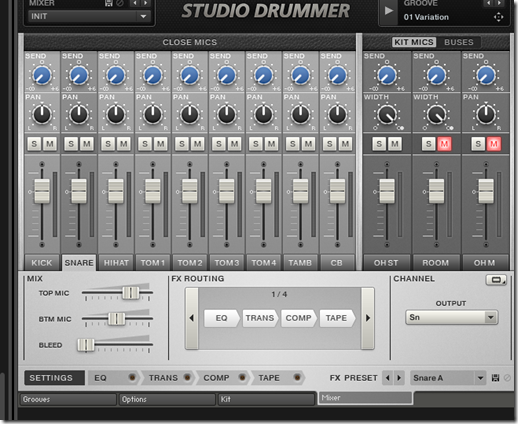This screenshot has height=424, width=518.
Task: Select the HIHAT channel label
Action: (116, 263)
